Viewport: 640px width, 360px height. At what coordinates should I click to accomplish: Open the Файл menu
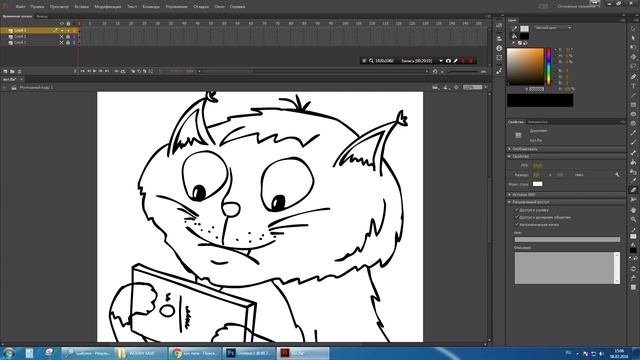pyautogui.click(x=20, y=7)
